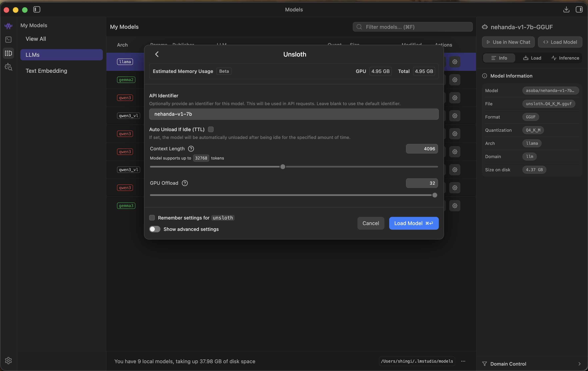Click Use in New Chat
This screenshot has height=371, width=588.
coord(508,42)
